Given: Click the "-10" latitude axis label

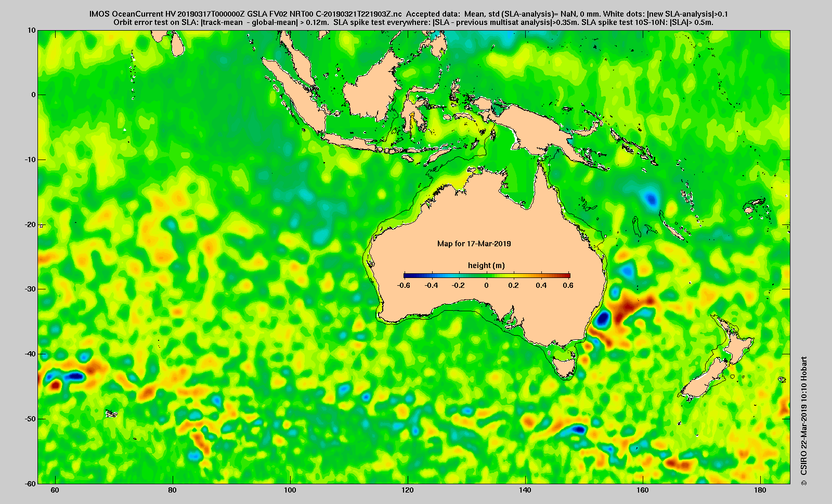Looking at the screenshot, I should click(30, 160).
